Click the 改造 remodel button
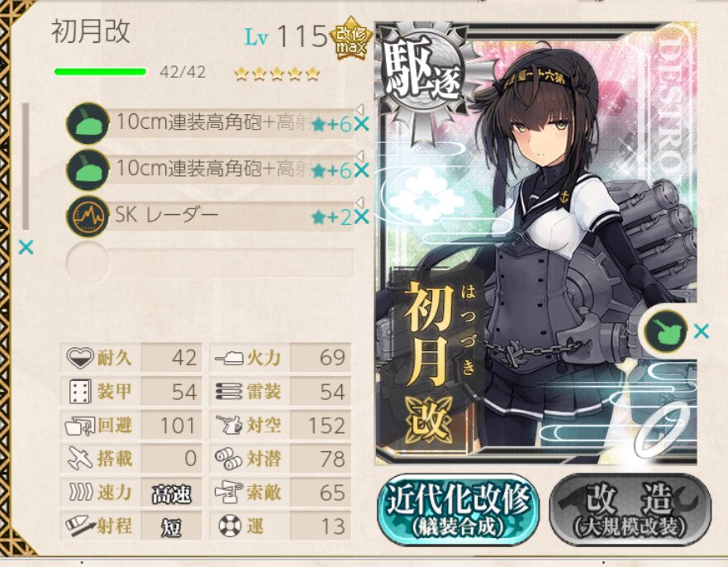Image resolution: width=728 pixels, height=567 pixels. [630, 509]
